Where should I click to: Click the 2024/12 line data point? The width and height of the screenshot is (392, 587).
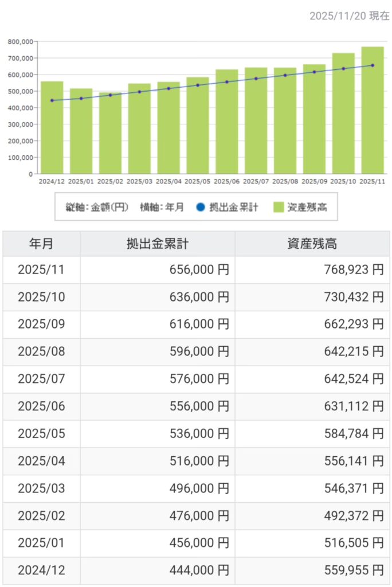coord(52,100)
